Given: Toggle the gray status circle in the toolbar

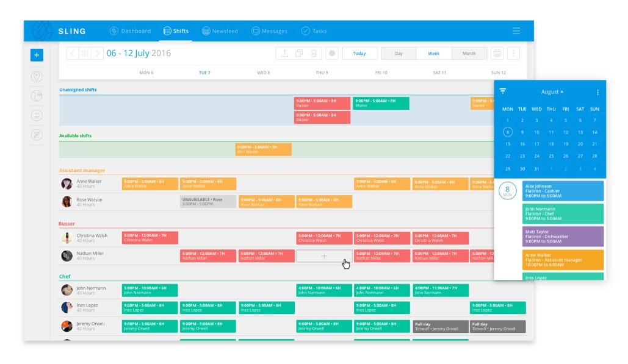Looking at the screenshot, I should [x=332, y=53].
